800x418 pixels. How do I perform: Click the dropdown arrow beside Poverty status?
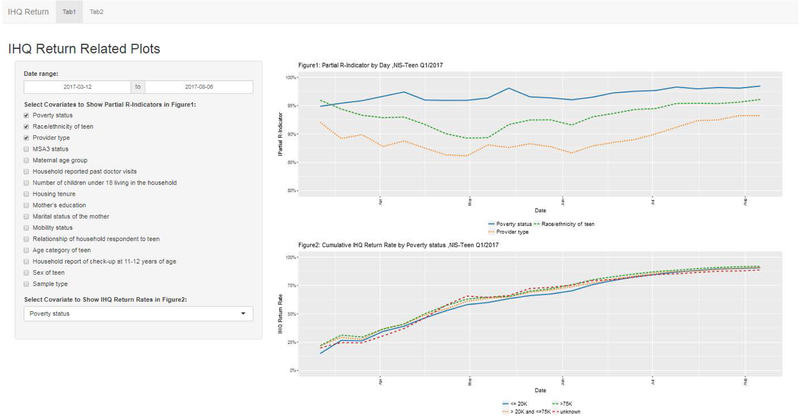point(245,314)
